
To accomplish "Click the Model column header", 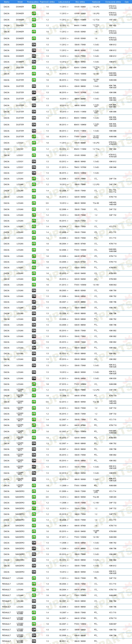I will click(20, 2).
